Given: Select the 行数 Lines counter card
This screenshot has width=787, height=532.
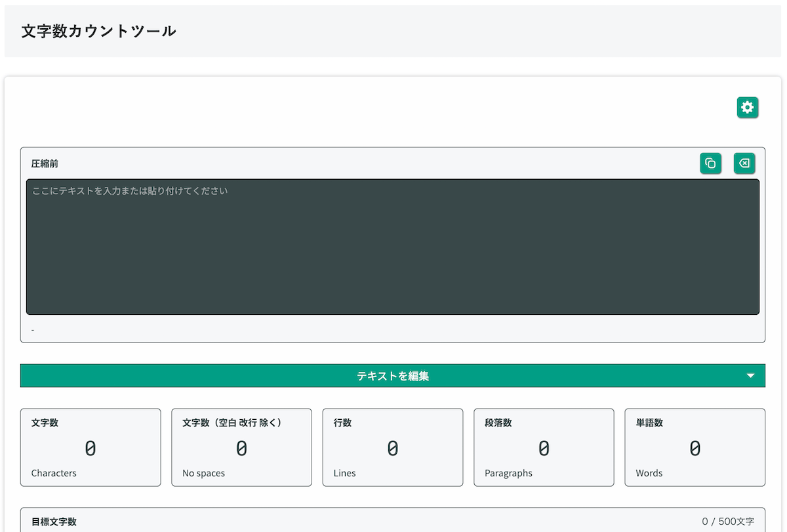Looking at the screenshot, I should click(x=392, y=447).
